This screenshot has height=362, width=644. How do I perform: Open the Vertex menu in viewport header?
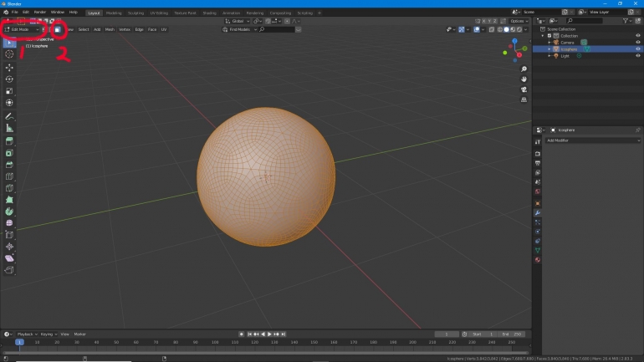(125, 29)
